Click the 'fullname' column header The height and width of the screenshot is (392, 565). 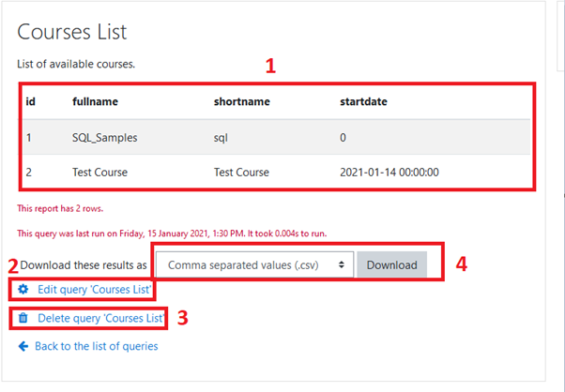coord(95,101)
